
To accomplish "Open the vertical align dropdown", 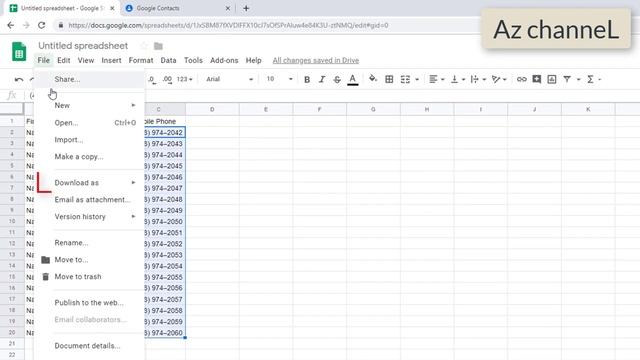I will (x=458, y=79).
